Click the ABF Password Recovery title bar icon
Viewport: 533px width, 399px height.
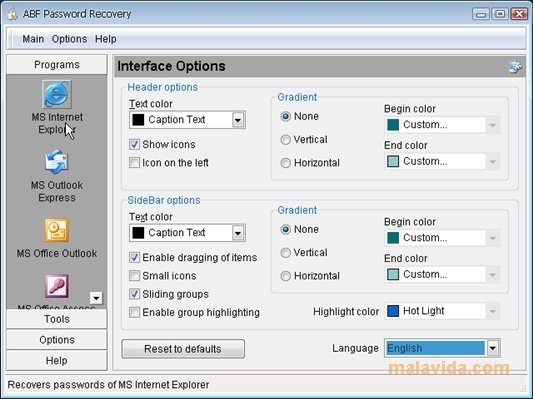click(13, 14)
